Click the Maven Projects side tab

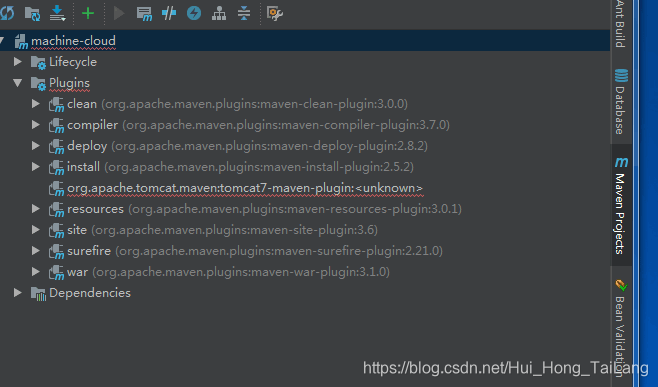click(621, 205)
